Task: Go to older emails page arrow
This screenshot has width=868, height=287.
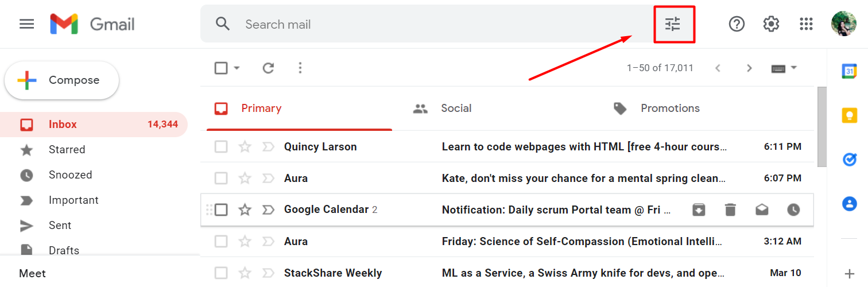Action: coord(749,68)
